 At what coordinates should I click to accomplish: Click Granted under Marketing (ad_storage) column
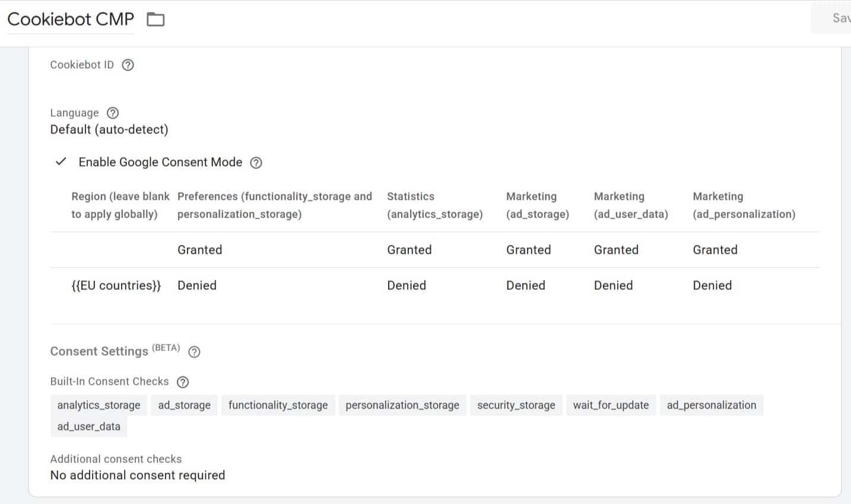click(x=529, y=250)
